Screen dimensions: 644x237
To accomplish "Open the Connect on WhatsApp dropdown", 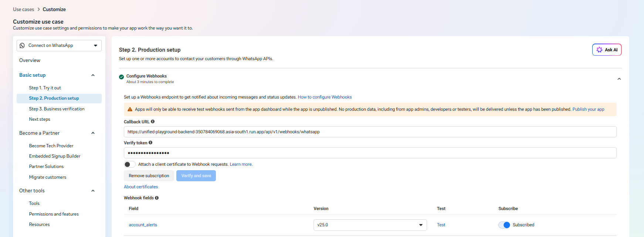I will pyautogui.click(x=59, y=45).
